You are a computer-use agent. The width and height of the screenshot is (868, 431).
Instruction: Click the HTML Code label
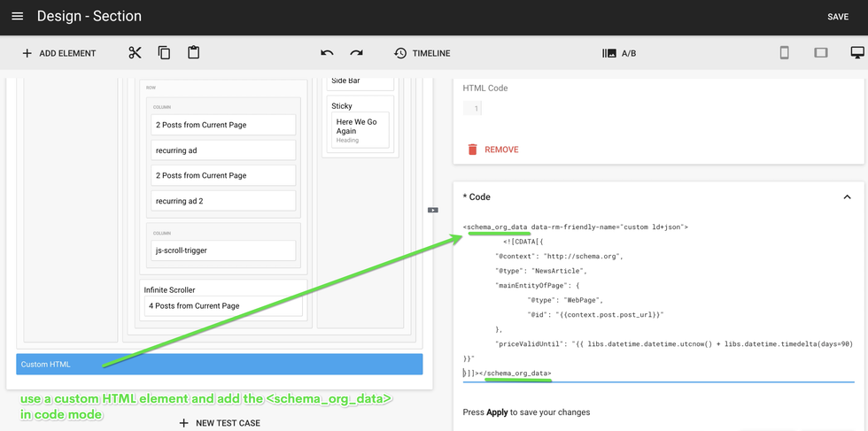(x=485, y=88)
